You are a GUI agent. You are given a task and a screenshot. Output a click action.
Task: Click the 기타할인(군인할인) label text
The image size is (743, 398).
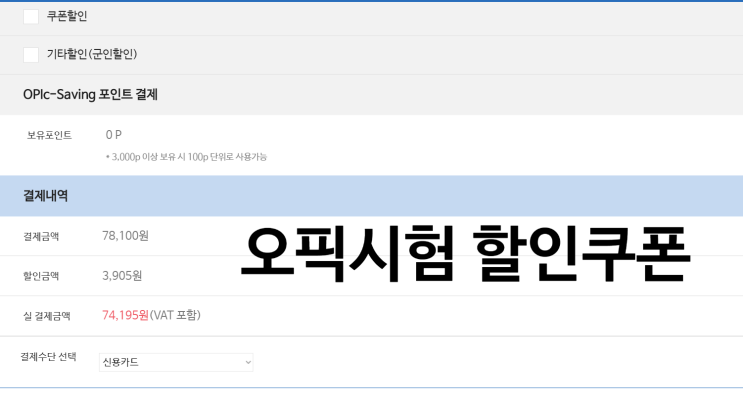point(92,54)
